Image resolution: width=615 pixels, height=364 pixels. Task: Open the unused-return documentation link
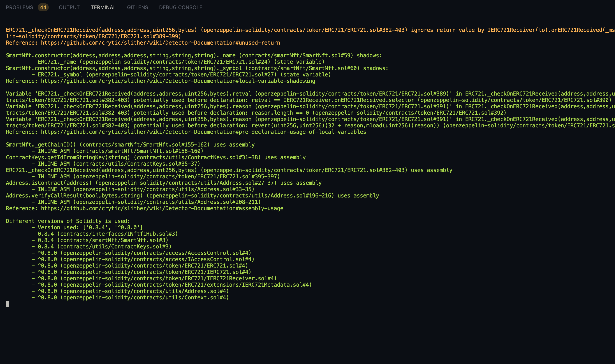[161, 43]
